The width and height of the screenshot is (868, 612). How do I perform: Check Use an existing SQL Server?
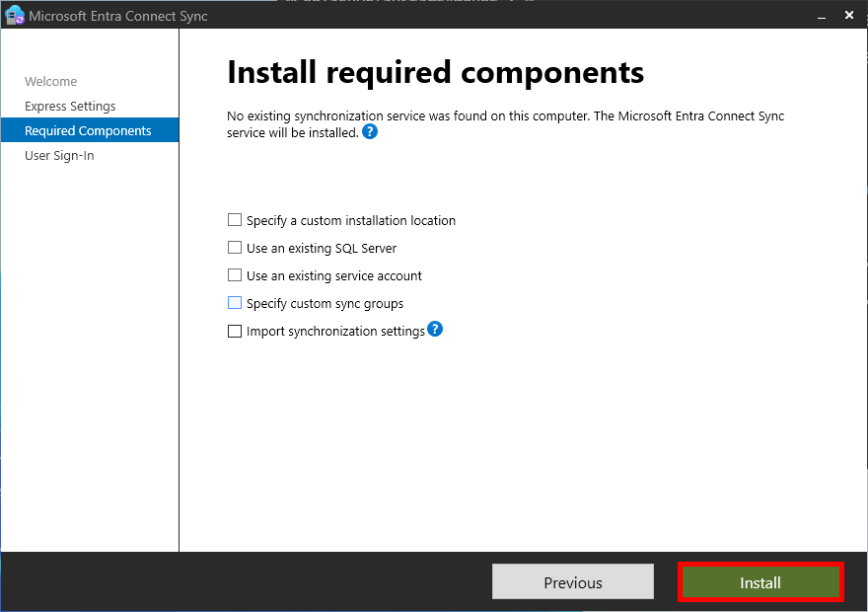click(234, 248)
